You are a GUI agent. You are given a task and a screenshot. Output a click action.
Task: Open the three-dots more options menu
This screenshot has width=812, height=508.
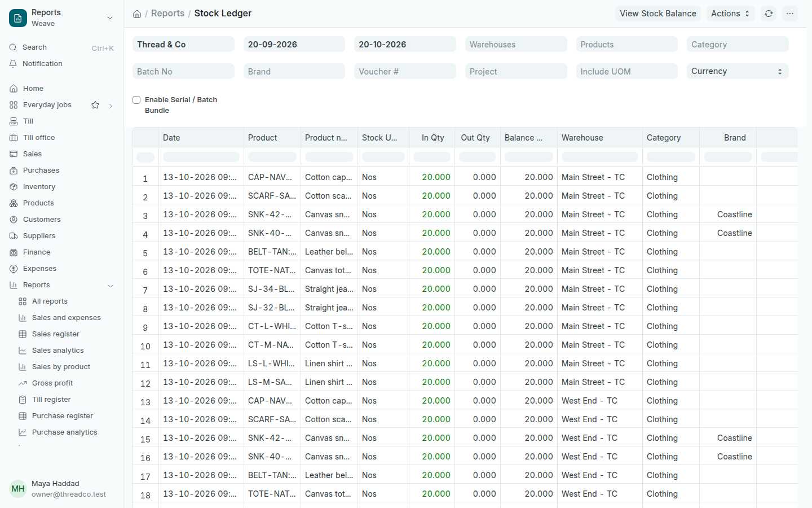coord(790,14)
